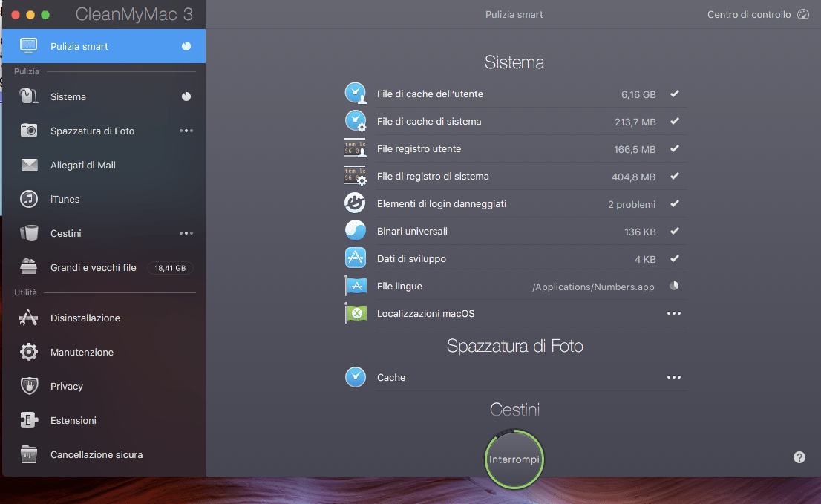Click the Pulizia smart monitor icon
This screenshot has height=504, width=821.
click(x=28, y=46)
